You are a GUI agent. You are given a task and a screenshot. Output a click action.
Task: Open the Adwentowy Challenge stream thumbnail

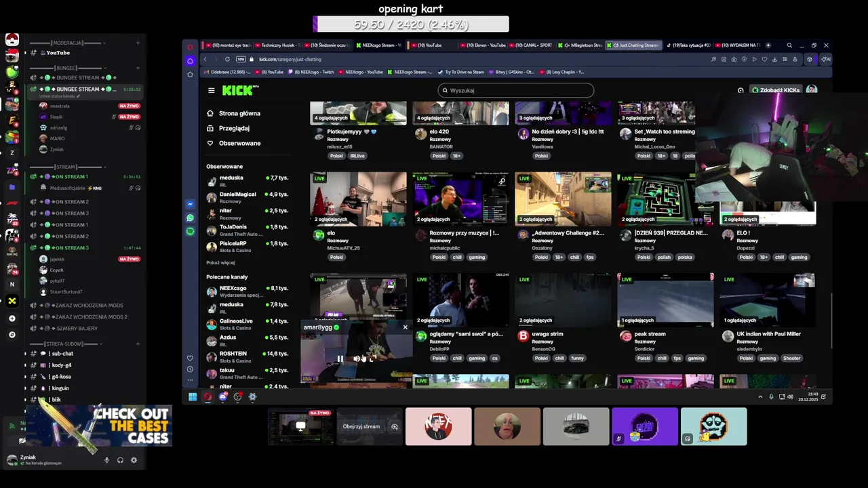[563, 199]
